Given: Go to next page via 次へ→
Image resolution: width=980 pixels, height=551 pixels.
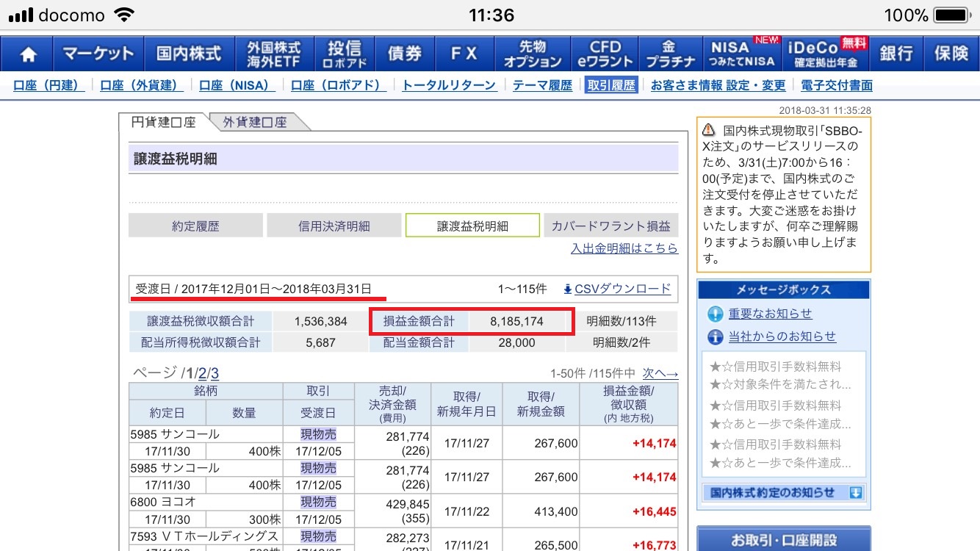Looking at the screenshot, I should pos(660,373).
